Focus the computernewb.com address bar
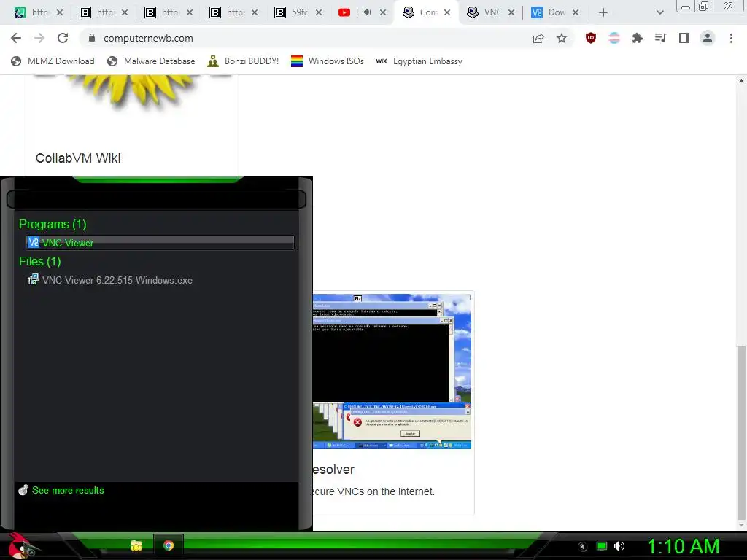Image resolution: width=747 pixels, height=560 pixels. pyautogui.click(x=305, y=38)
